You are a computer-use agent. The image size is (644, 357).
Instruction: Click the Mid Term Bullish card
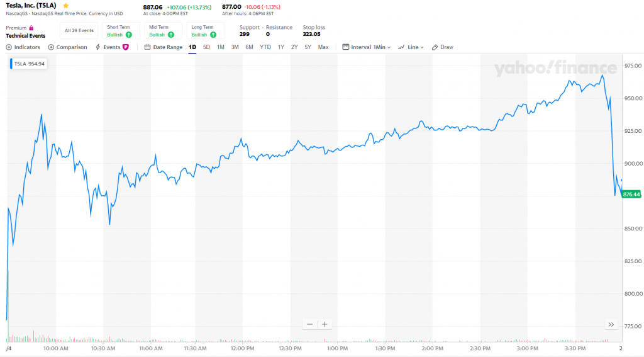click(163, 30)
